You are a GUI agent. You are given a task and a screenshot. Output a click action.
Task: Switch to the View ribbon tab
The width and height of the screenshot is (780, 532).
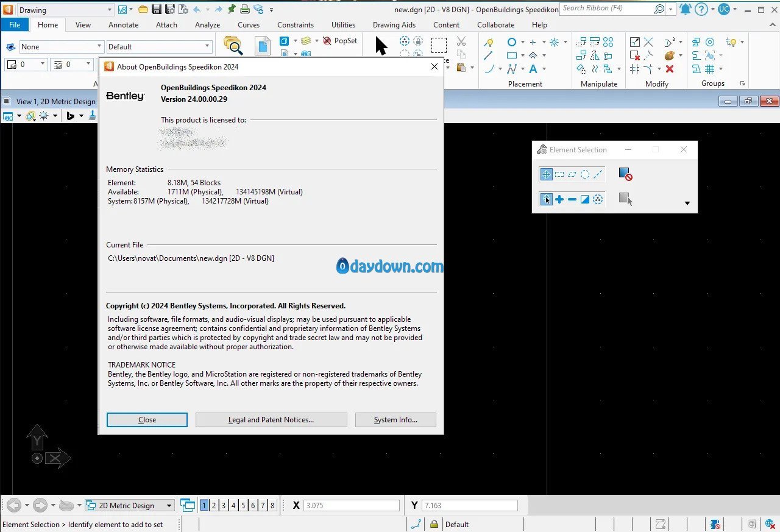[x=83, y=25]
